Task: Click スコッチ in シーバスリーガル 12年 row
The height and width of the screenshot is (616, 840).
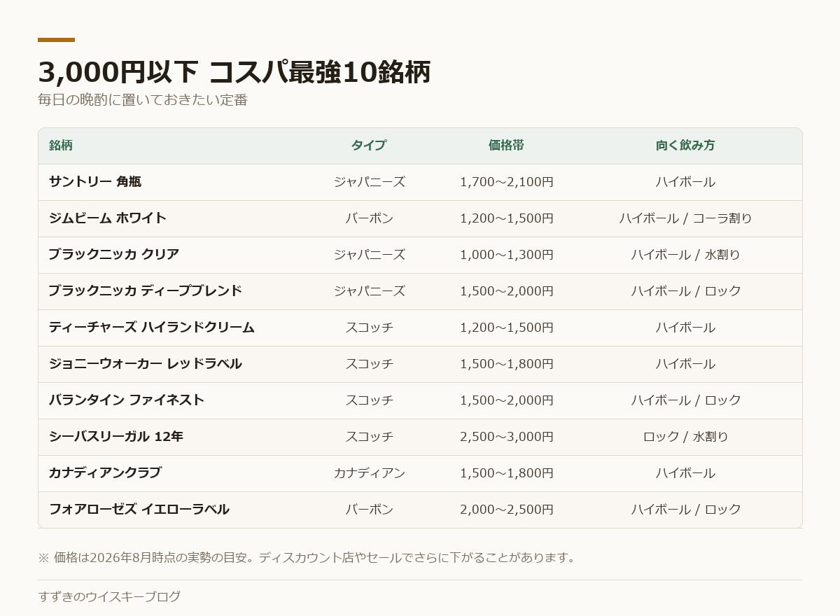Action: click(370, 437)
